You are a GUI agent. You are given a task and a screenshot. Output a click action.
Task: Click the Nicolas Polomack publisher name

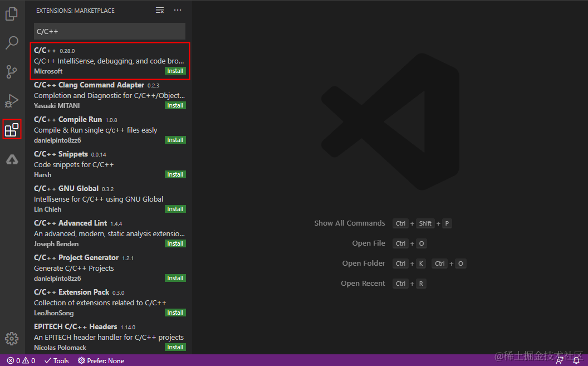60,347
